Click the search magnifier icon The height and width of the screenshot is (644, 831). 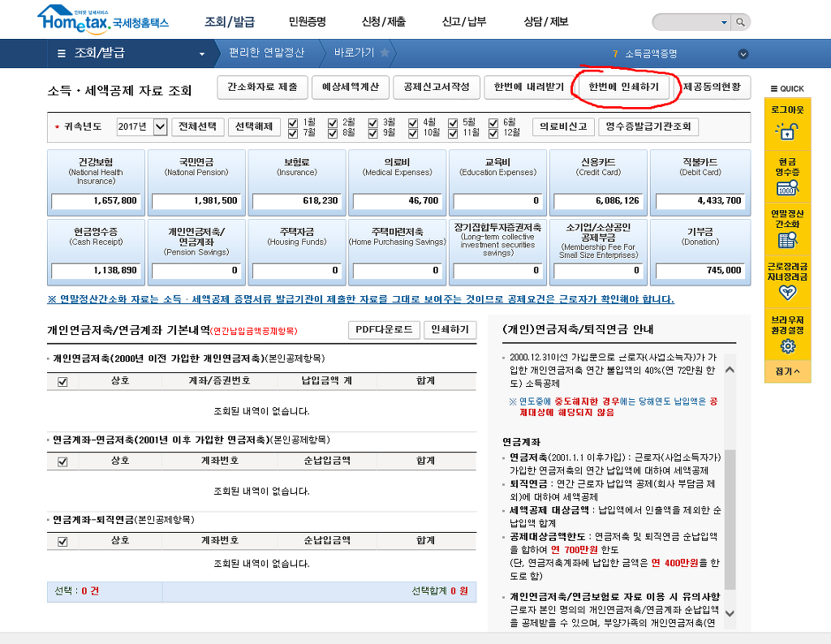[741, 22]
